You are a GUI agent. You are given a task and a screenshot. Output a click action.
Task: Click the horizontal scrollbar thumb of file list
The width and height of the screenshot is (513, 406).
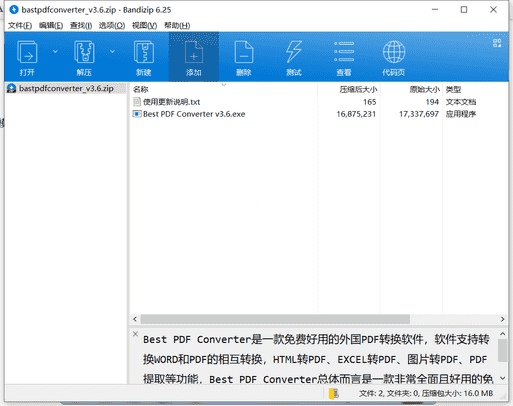pyautogui.click(x=275, y=319)
